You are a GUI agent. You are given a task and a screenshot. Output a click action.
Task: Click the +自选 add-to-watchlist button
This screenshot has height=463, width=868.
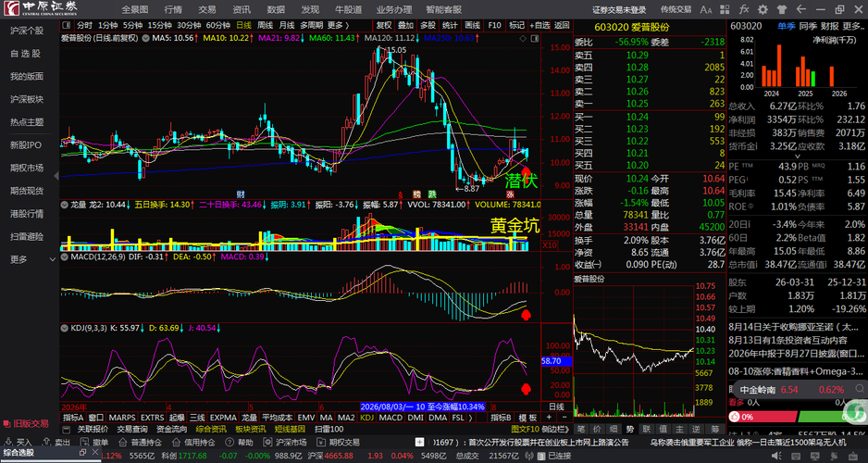pos(539,25)
